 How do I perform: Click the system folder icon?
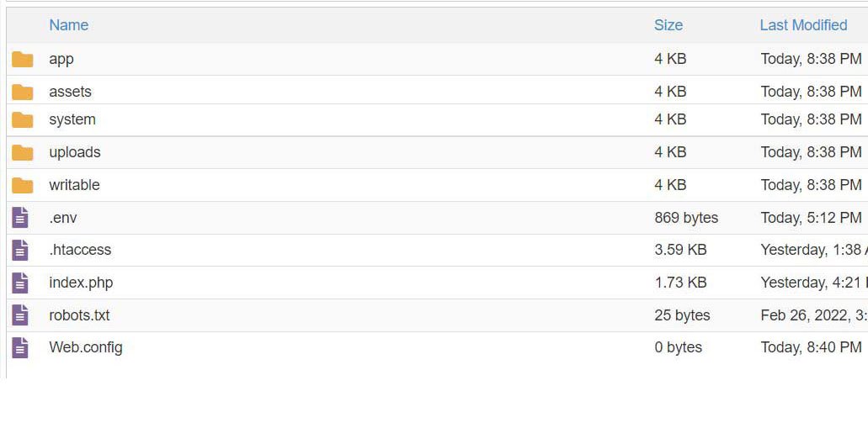tap(23, 119)
